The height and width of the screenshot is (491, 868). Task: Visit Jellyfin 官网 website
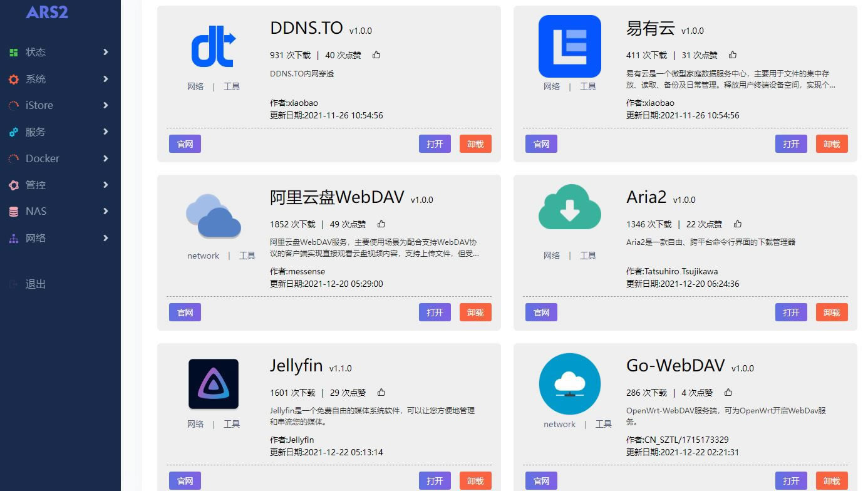185,481
